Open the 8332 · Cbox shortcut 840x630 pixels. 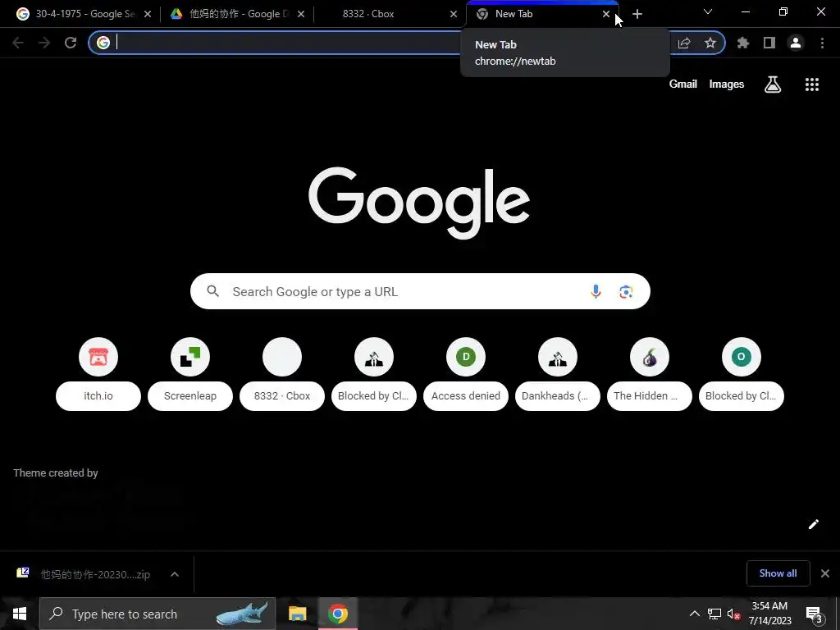click(x=282, y=374)
